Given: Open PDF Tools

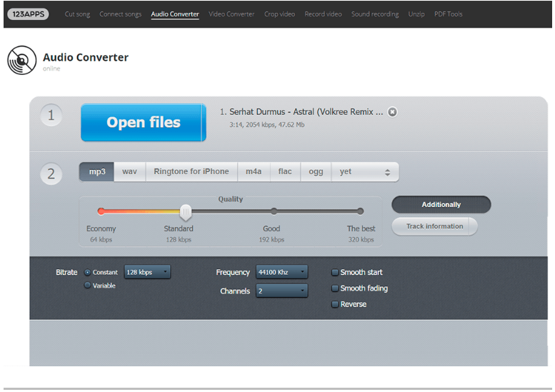Looking at the screenshot, I should pos(448,14).
